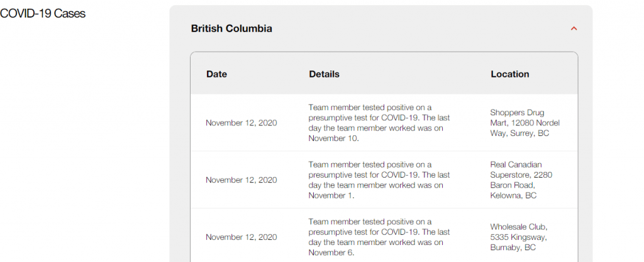This screenshot has width=644, height=262.
Task: Click the Date column header
Action: pos(216,74)
